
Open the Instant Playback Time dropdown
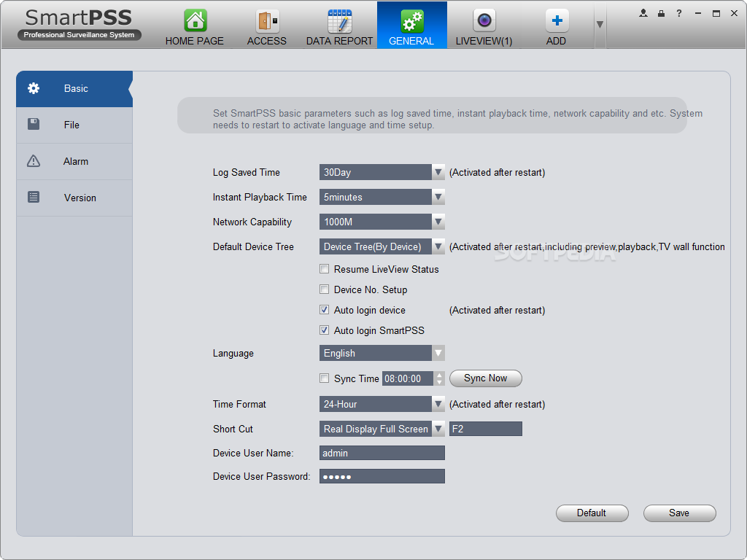[382, 197]
